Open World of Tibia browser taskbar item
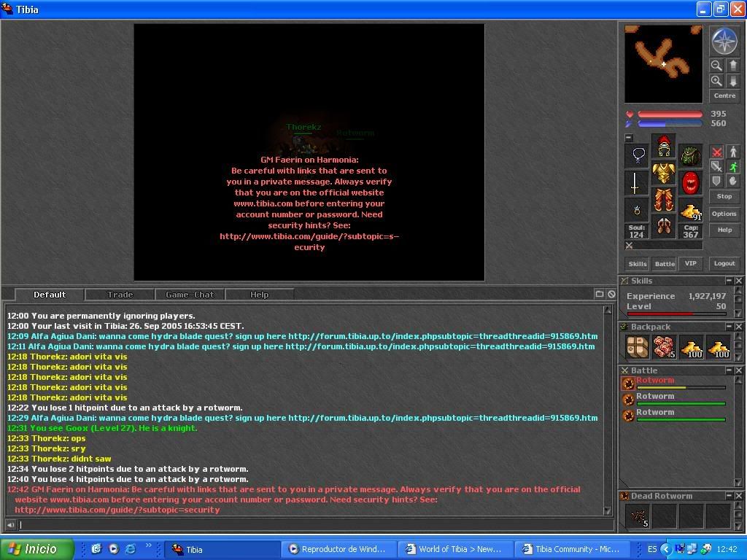This screenshot has width=747, height=560. click(x=454, y=549)
